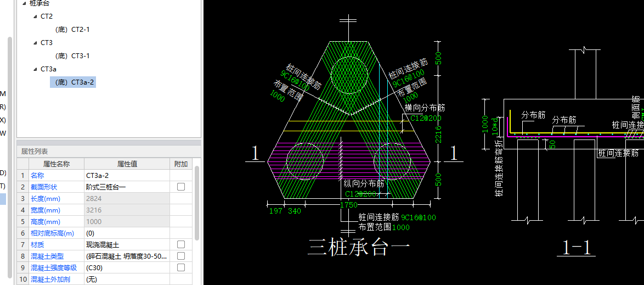Click the 混凝土强度等级 property label
This screenshot has height=285, width=644.
click(54, 268)
